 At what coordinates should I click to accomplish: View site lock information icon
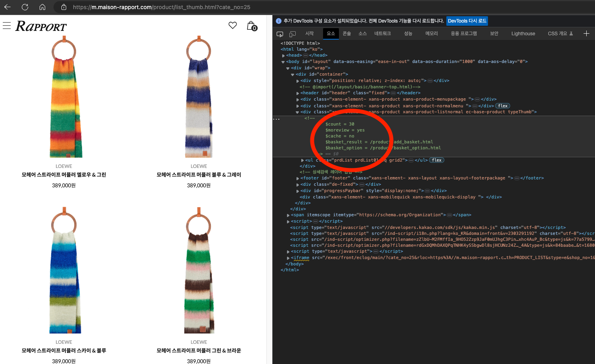[63, 7]
